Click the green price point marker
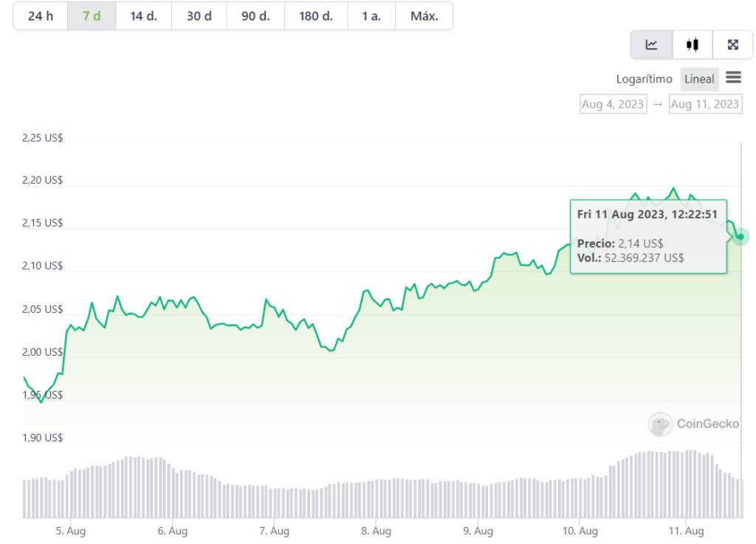The image size is (756, 544). click(740, 237)
